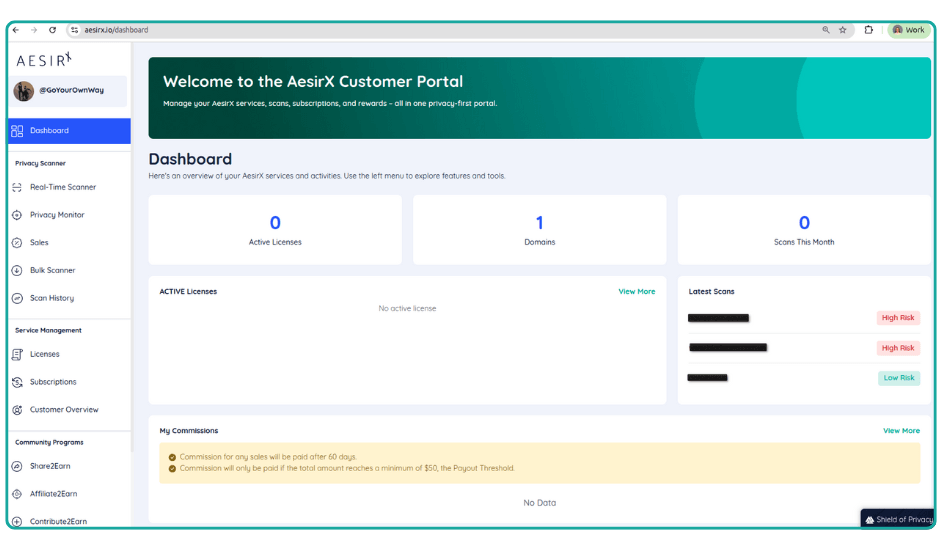Click the Real-Time Scanner sidebar icon

(x=17, y=187)
